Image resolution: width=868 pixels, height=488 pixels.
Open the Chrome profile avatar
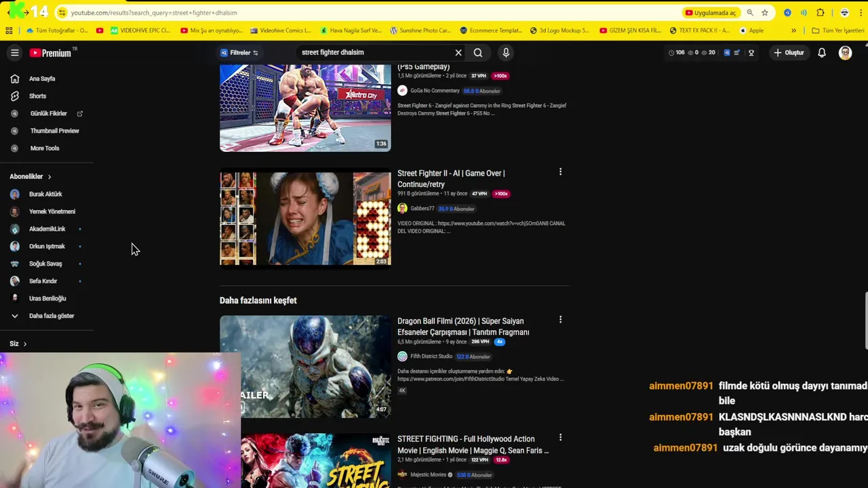coord(844,13)
